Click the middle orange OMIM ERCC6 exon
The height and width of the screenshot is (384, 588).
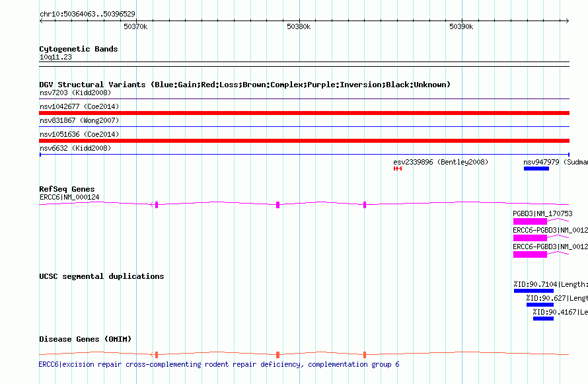point(278,355)
